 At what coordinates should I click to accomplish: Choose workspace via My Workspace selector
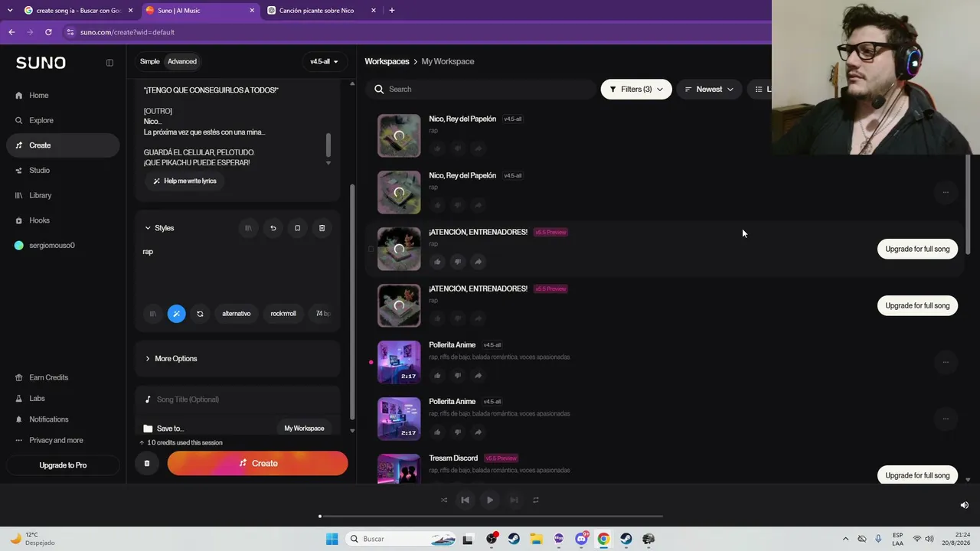pos(304,429)
